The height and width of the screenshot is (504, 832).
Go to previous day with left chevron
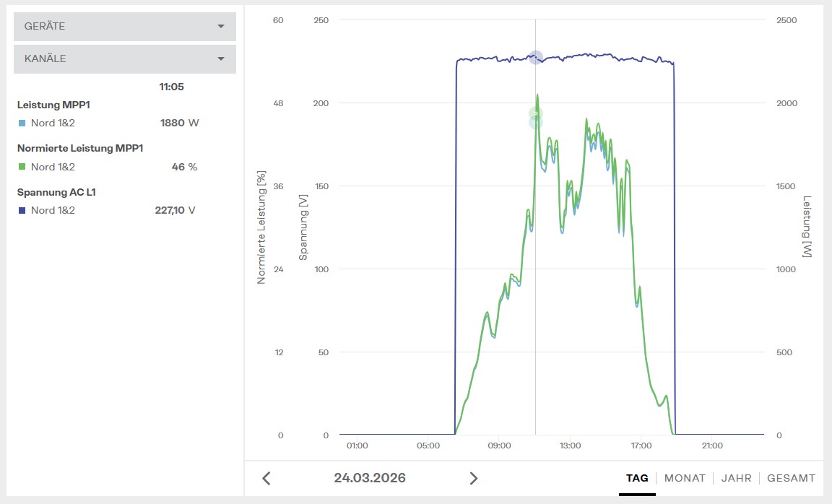pos(266,478)
